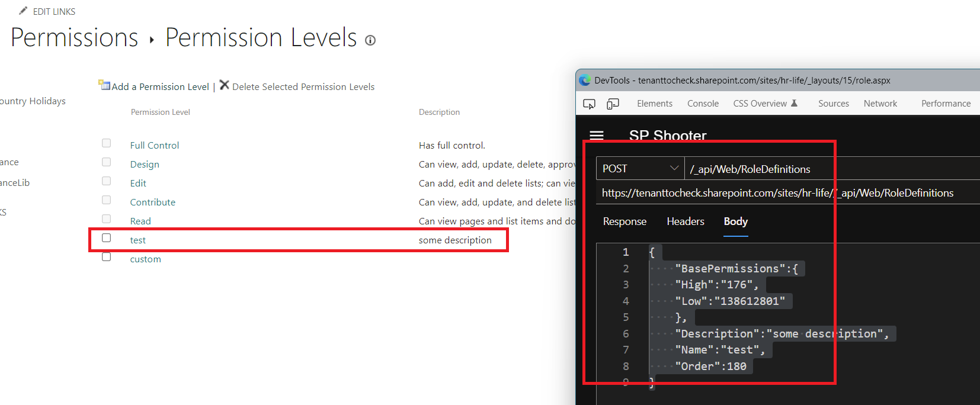Open the Full Control permission level
Screen dimensions: 980x405
click(155, 145)
